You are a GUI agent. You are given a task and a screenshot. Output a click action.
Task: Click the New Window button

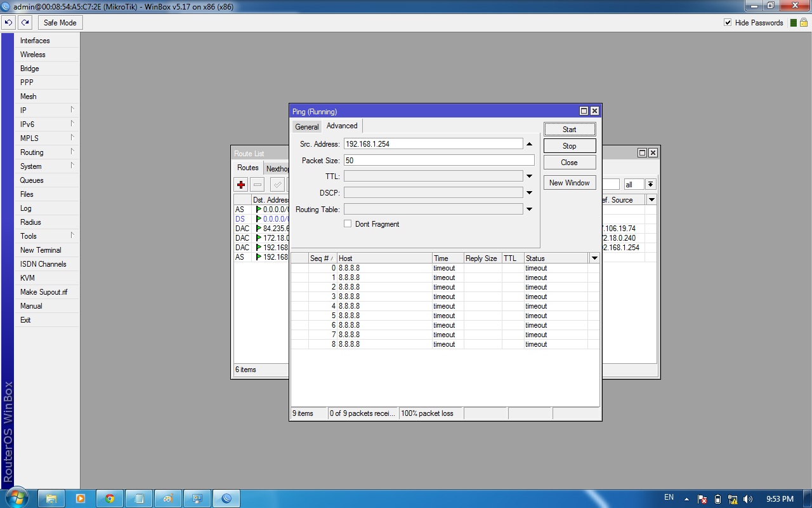coord(569,183)
